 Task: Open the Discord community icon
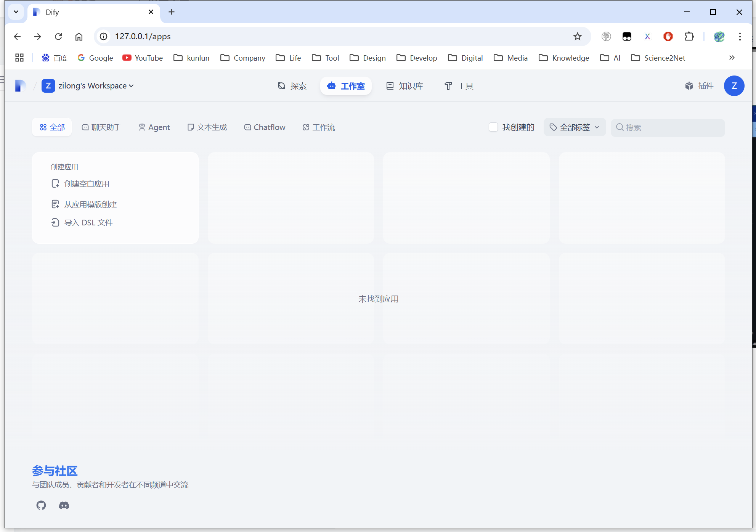[x=64, y=505]
